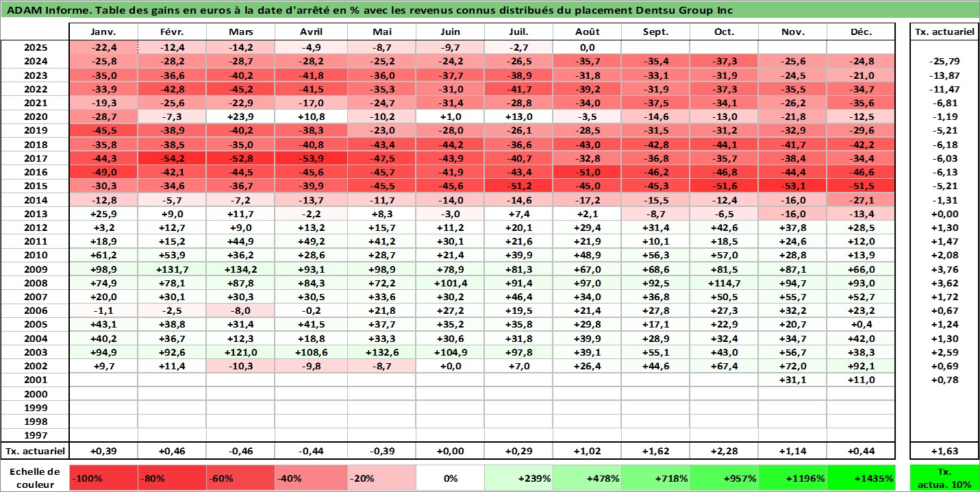Select the +0,4 cell in December 2005
This screenshot has width=980, height=492.
tap(861, 324)
